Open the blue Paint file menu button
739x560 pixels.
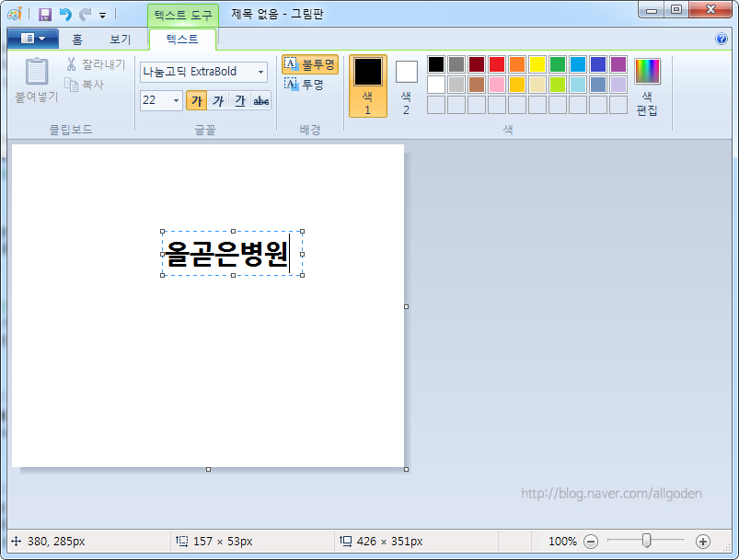[32, 39]
